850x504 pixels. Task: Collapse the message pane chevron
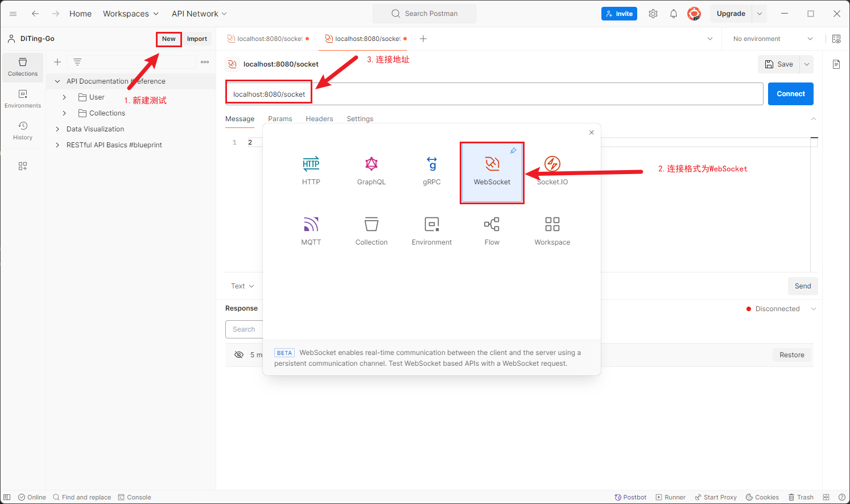pyautogui.click(x=814, y=119)
